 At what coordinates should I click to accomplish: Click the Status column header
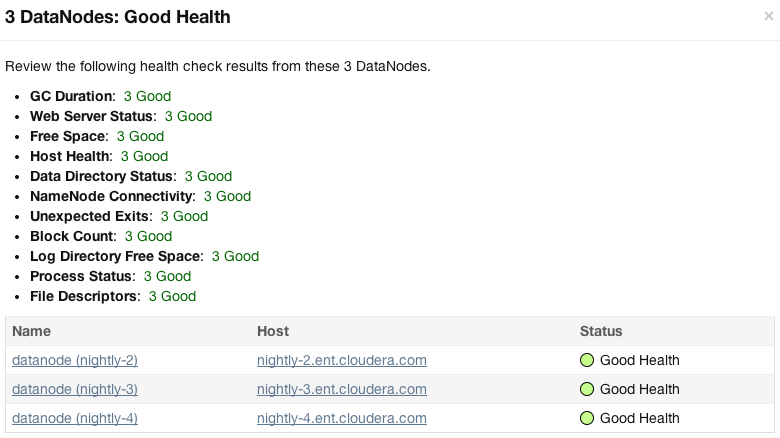click(601, 331)
